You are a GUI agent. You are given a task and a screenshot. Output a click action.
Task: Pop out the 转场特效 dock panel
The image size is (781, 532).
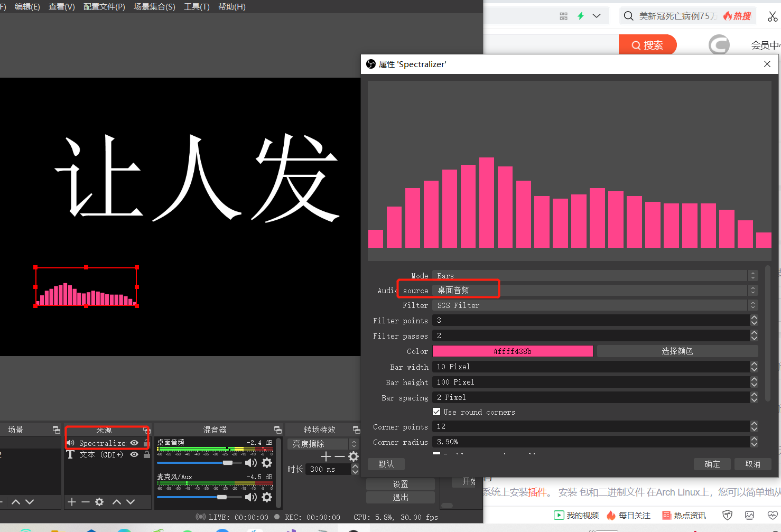356,430
